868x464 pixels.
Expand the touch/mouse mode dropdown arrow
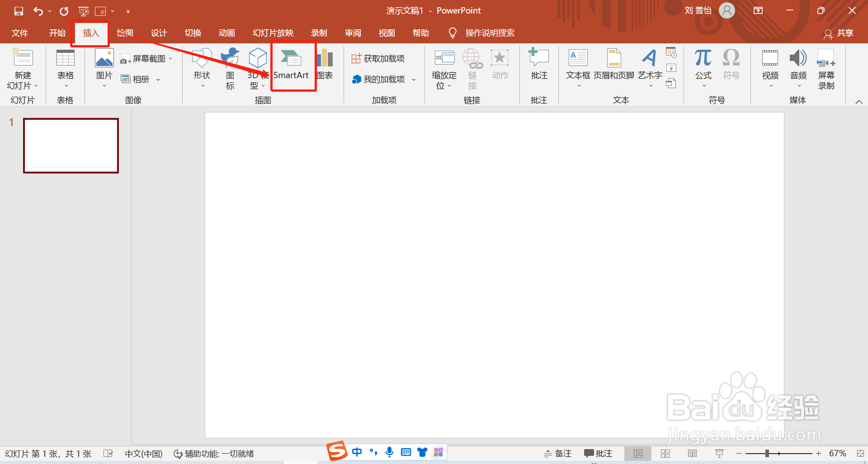coord(113,11)
